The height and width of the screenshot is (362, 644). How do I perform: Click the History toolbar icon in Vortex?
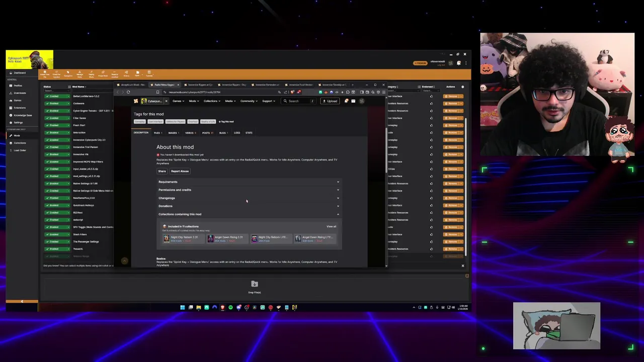(x=126, y=74)
